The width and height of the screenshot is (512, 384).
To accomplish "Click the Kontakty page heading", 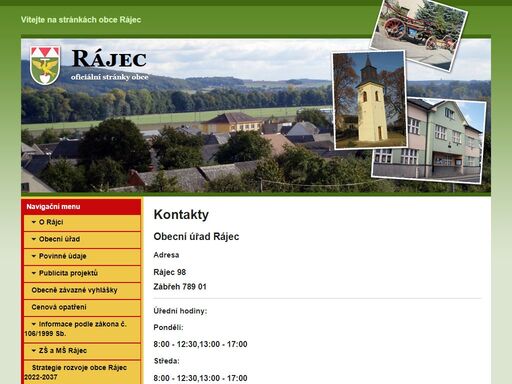I will (181, 215).
